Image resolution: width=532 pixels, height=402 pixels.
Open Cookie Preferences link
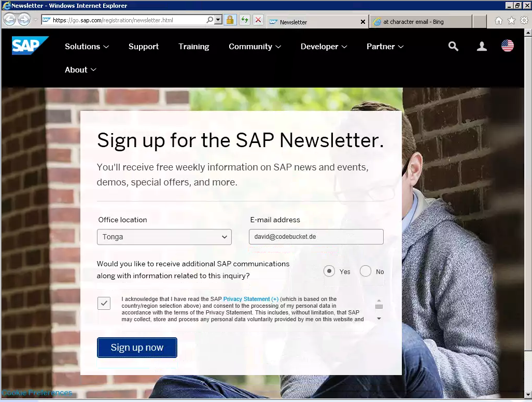click(x=37, y=393)
